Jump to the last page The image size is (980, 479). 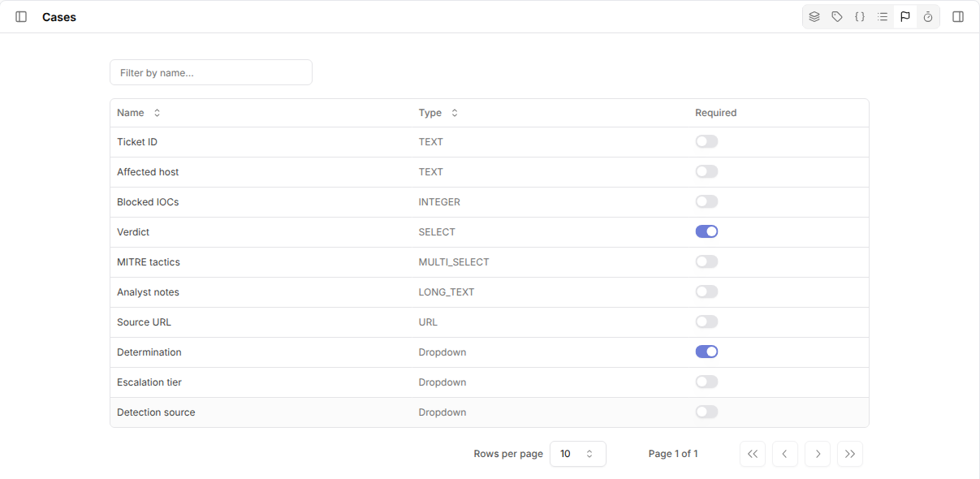[850, 454]
